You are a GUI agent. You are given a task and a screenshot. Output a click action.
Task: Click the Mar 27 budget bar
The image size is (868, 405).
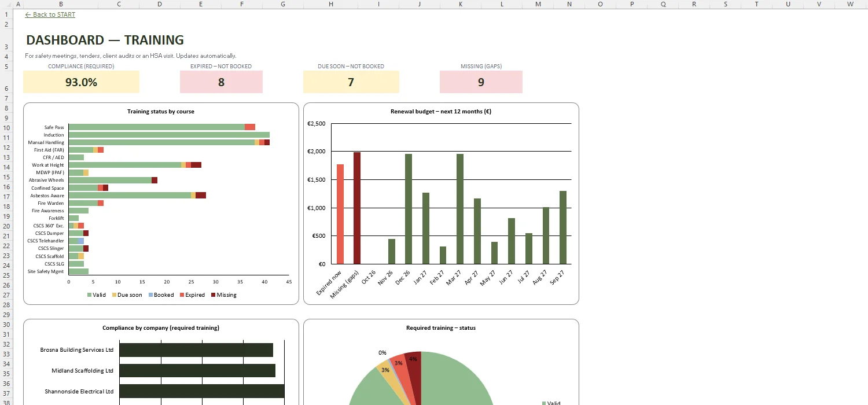point(460,209)
